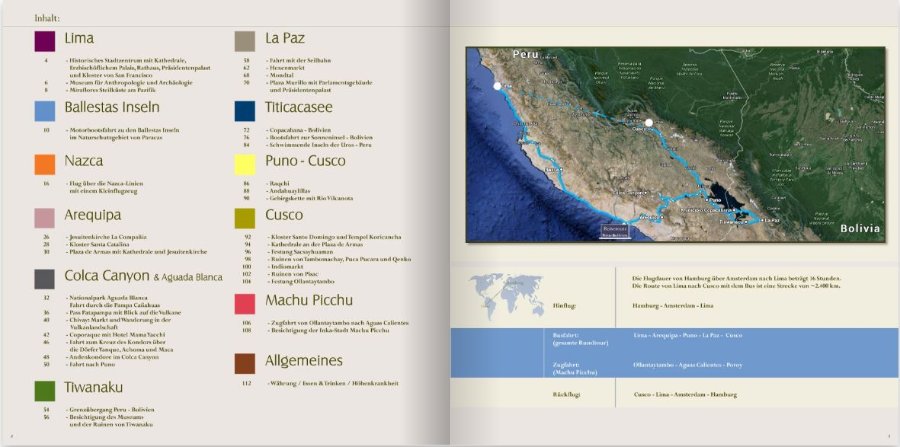Open the Titicacasee chapter heading
Image resolution: width=900 pixels, height=447 pixels.
pyautogui.click(x=298, y=107)
